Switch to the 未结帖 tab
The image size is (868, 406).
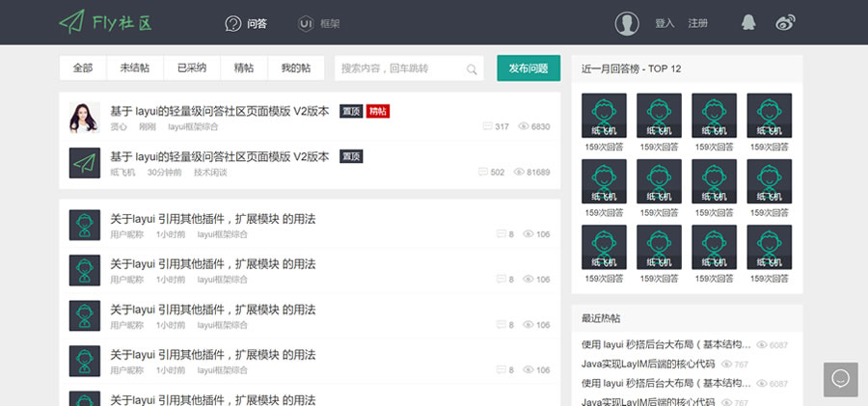[x=134, y=68]
